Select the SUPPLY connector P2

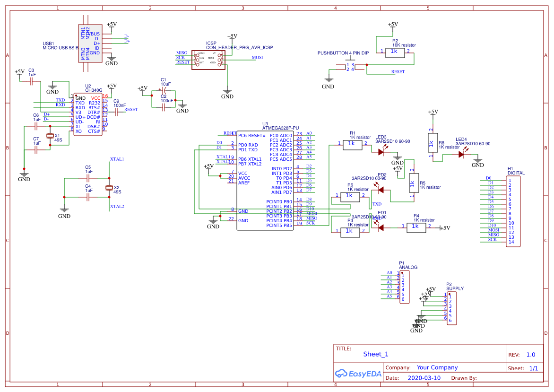pyautogui.click(x=450, y=307)
